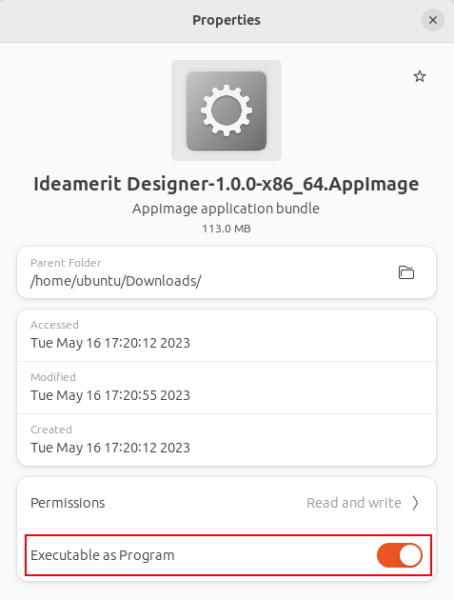
Task: Click the Ideamerit Designer AppImage file name
Action: (x=226, y=184)
